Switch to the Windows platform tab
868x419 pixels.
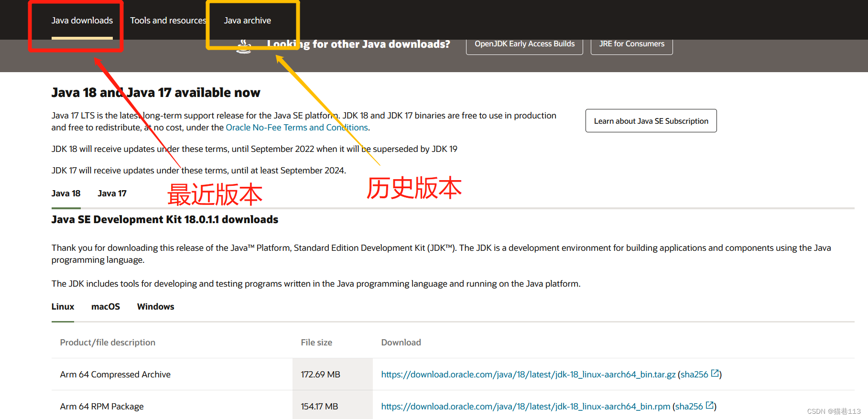coord(155,307)
